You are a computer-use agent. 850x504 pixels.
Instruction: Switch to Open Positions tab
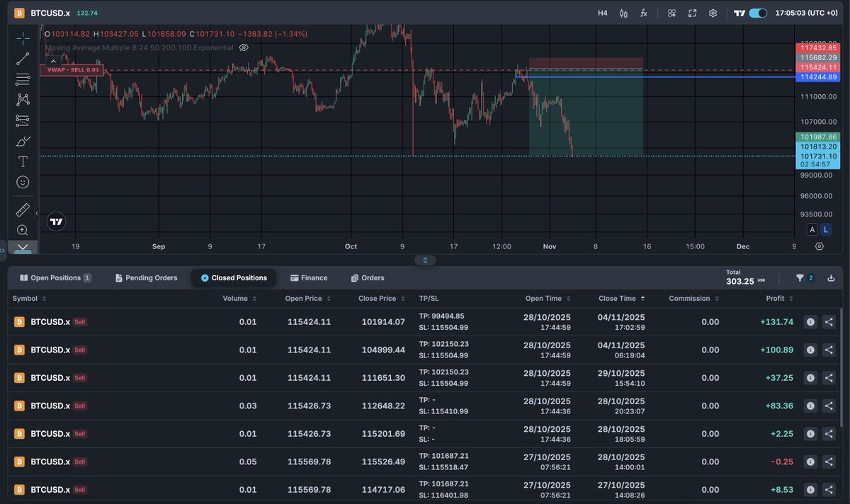pos(55,278)
